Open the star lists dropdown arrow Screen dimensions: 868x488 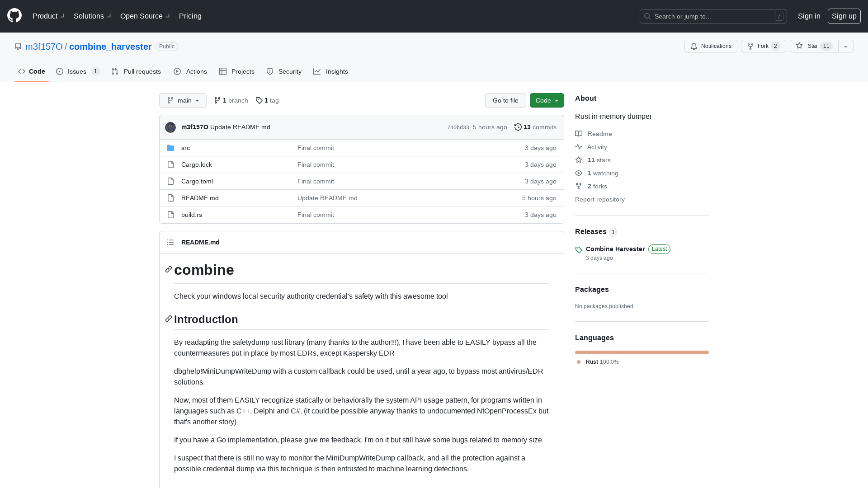click(x=846, y=46)
